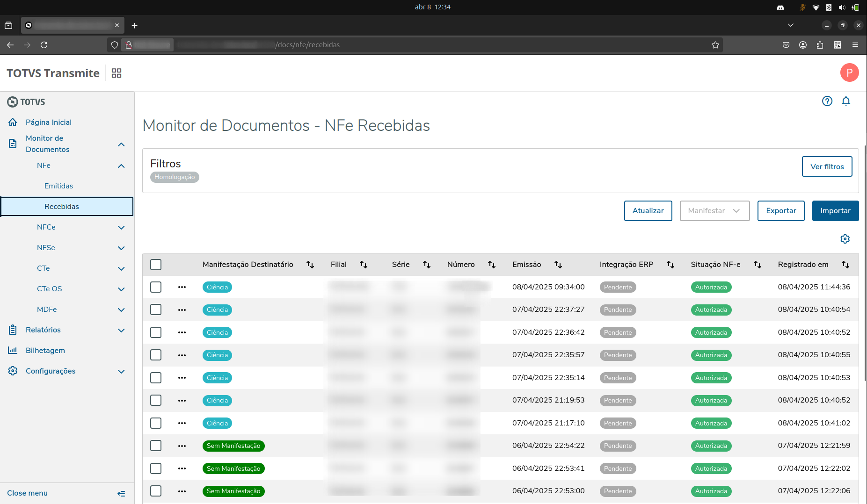
Task: Open row actions for 07/04/2025 22:35:14 emission
Action: [x=182, y=378]
